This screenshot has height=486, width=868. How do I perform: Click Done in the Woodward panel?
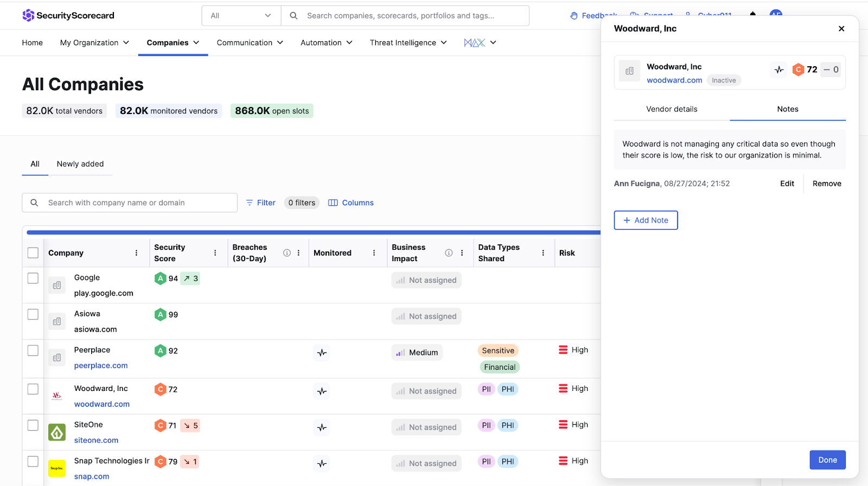coord(827,460)
